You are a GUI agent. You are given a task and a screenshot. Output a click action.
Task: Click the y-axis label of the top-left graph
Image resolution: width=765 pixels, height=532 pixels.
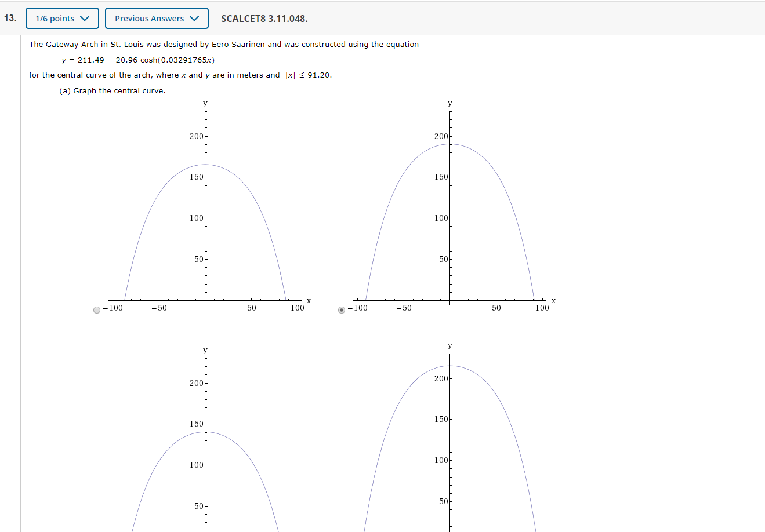point(205,103)
